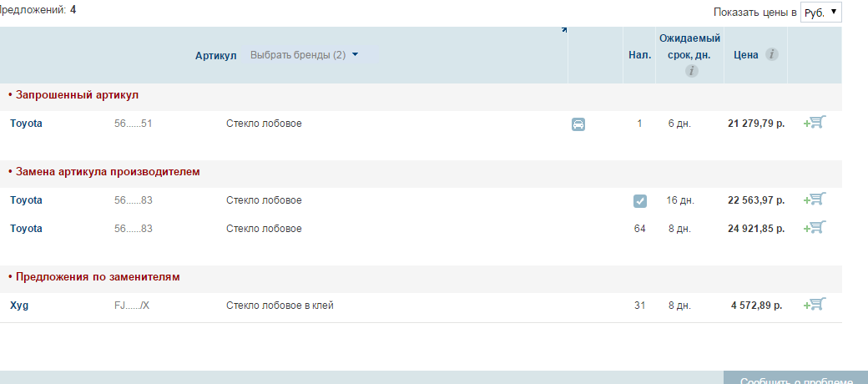Click the car applicability icon in first row
The image size is (868, 384).
[578, 124]
